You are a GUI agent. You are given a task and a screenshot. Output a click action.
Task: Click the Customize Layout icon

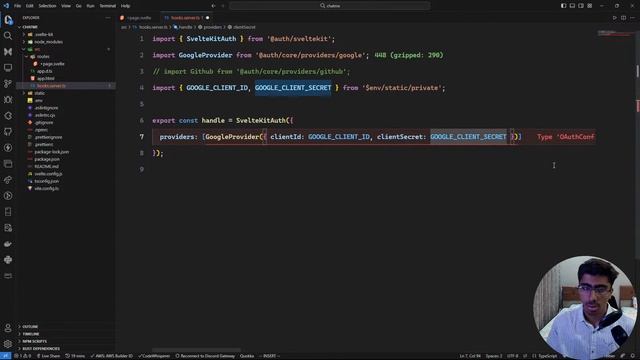590,6
